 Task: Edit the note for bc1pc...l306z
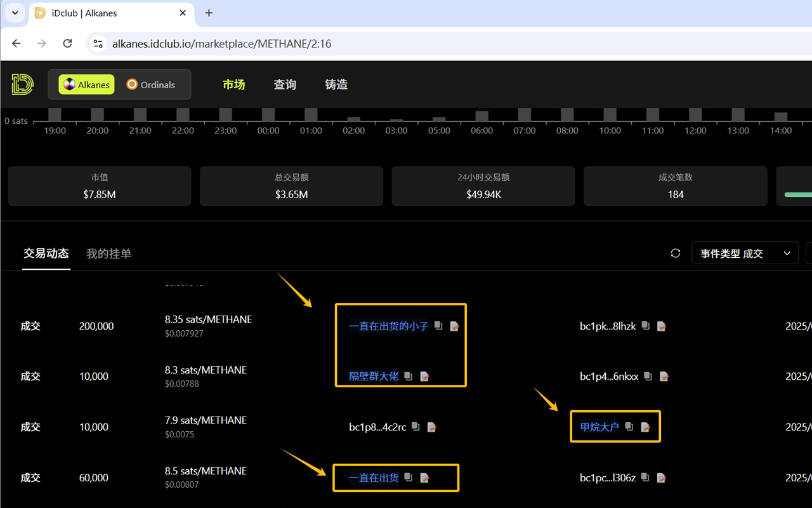pos(661,478)
